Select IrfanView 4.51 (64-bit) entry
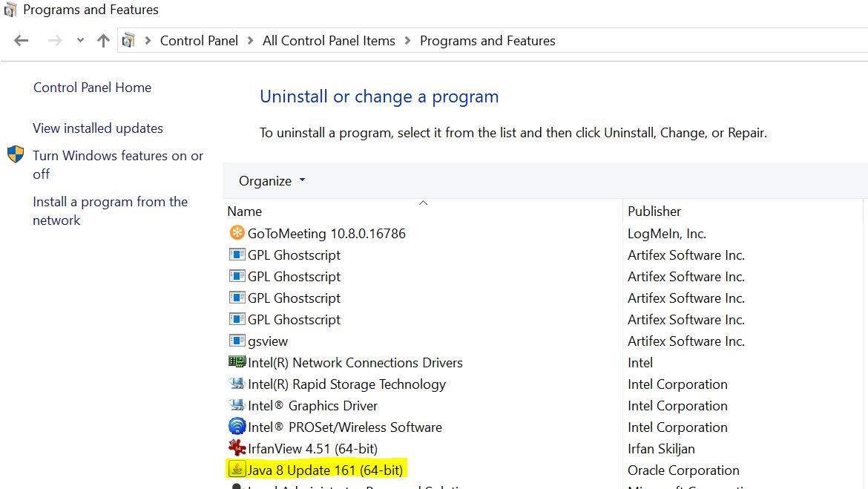Screen dimensions: 868x489 pos(313,449)
